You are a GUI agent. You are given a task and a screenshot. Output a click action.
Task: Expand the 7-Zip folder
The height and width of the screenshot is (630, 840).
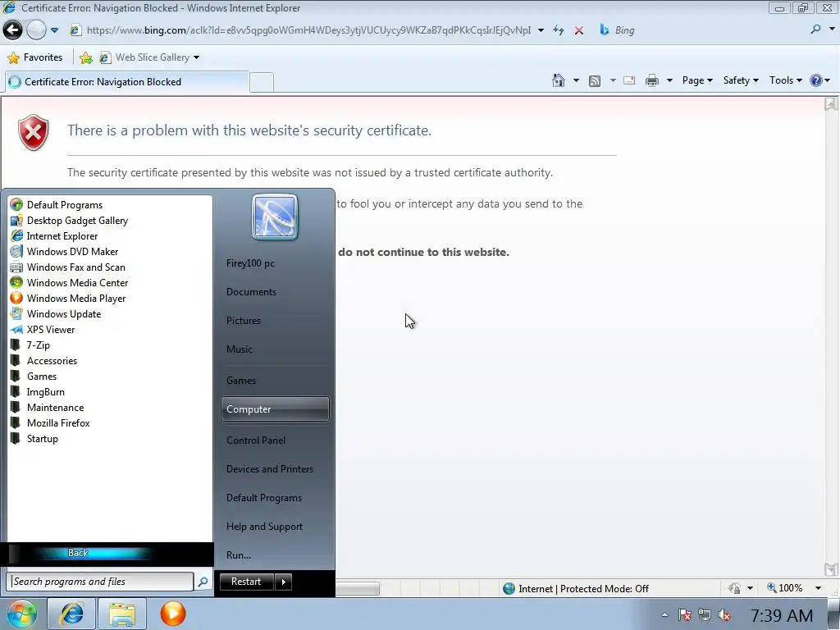pos(110,345)
